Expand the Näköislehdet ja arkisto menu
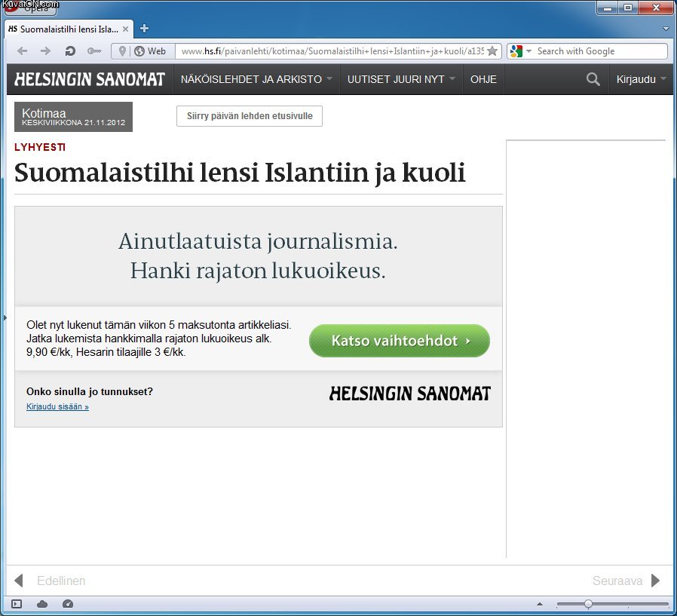 click(256, 79)
